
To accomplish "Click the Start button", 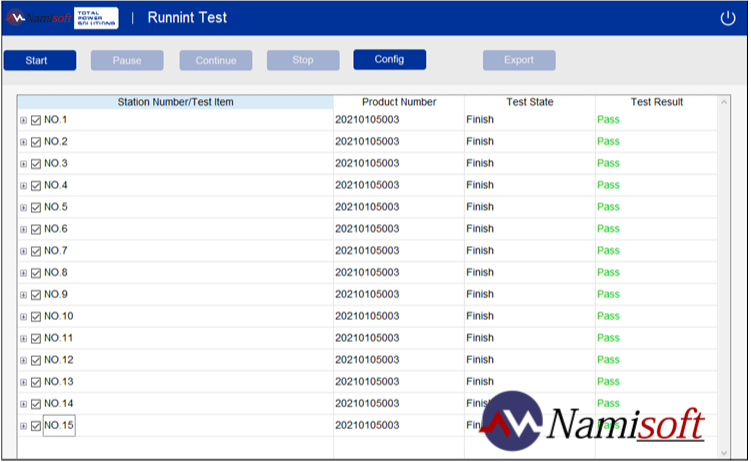I will click(x=40, y=60).
